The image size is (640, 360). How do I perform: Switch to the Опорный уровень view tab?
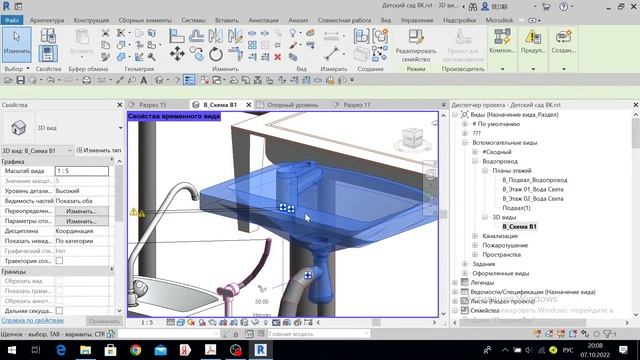click(292, 105)
